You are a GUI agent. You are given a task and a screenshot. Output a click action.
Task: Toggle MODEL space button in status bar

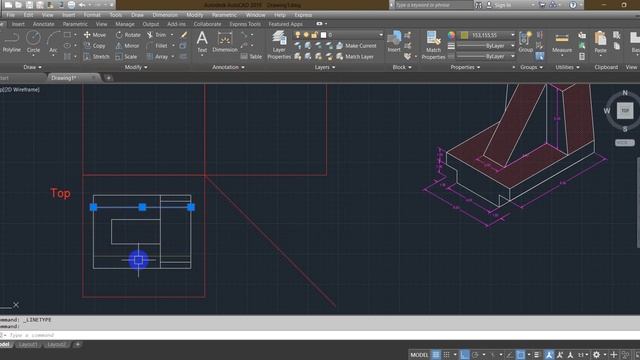pos(419,355)
